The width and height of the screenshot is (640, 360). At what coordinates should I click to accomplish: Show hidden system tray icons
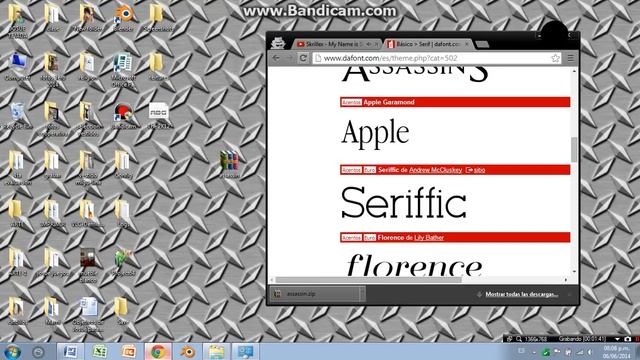tap(533, 352)
